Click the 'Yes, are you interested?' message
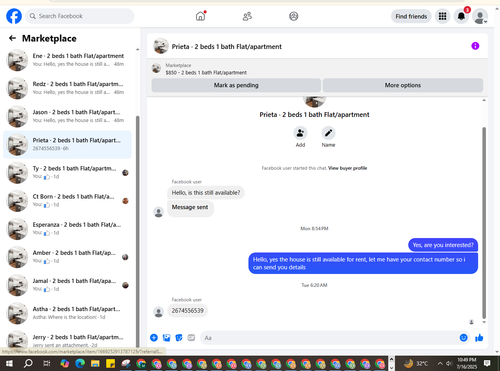This screenshot has width=500, height=371. pos(443,245)
